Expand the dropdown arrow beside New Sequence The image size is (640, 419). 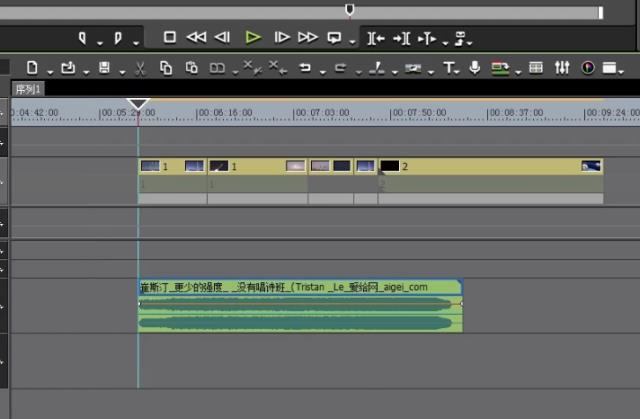pos(48,70)
